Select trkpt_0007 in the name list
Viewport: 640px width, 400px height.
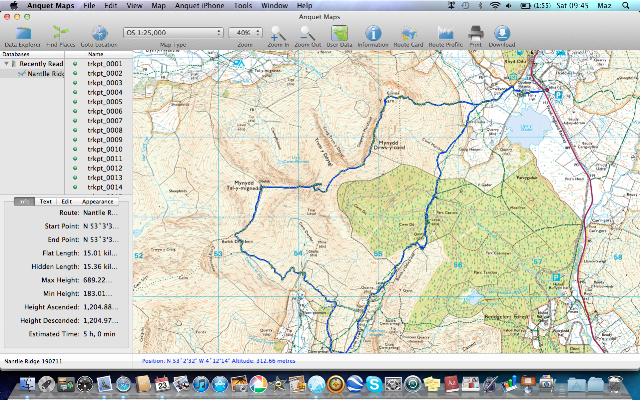tap(104, 121)
